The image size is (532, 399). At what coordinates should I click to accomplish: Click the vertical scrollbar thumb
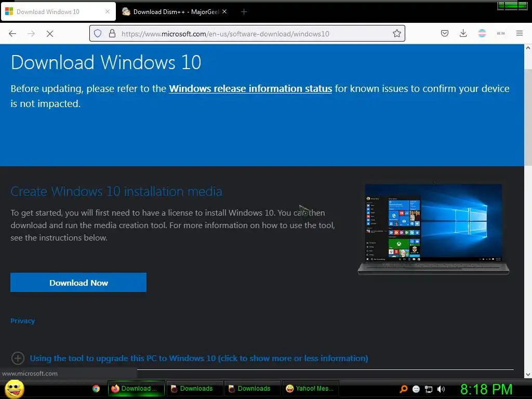click(528, 116)
